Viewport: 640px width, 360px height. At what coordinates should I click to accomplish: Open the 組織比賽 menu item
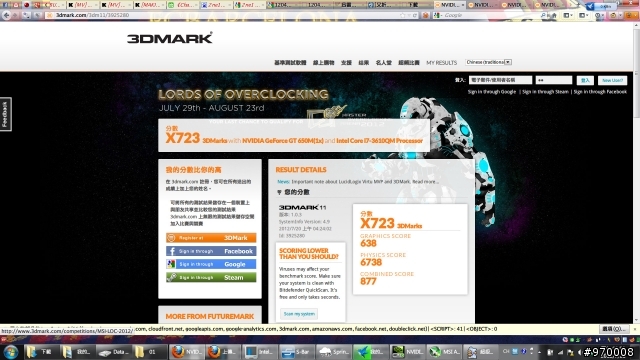point(409,62)
